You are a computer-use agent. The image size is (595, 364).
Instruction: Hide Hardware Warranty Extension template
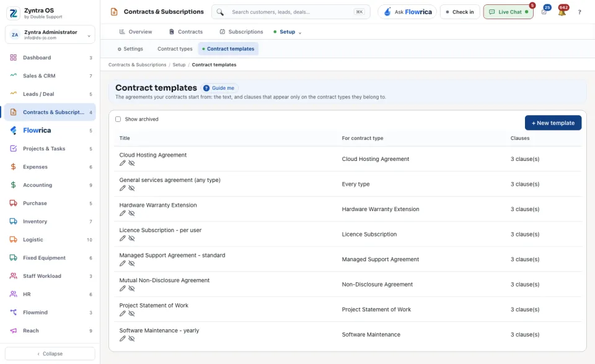pyautogui.click(x=131, y=213)
